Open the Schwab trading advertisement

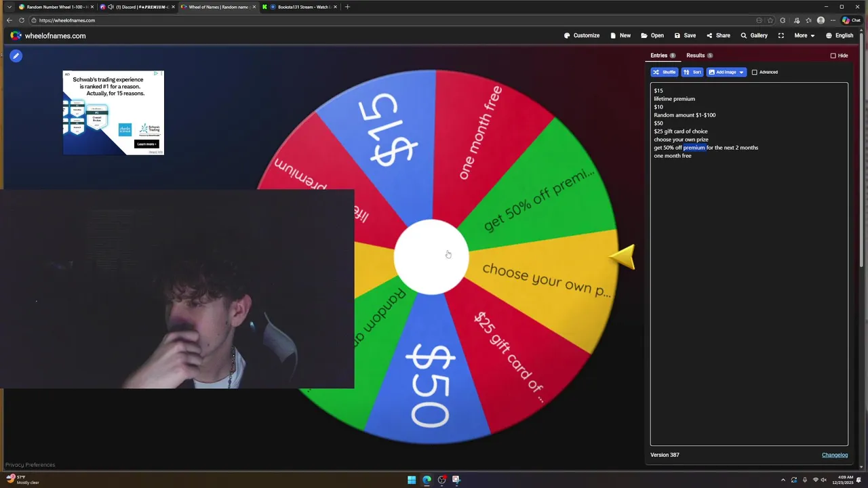[x=113, y=113]
